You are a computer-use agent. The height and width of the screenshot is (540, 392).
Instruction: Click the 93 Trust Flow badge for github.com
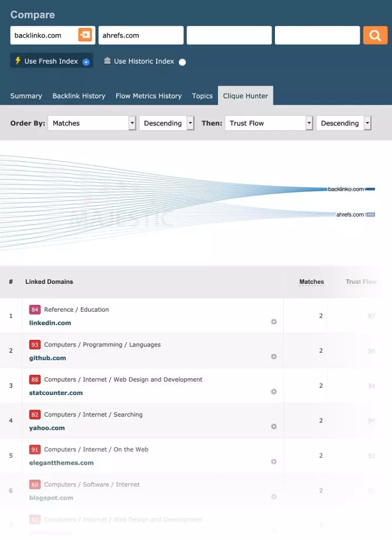point(35,345)
